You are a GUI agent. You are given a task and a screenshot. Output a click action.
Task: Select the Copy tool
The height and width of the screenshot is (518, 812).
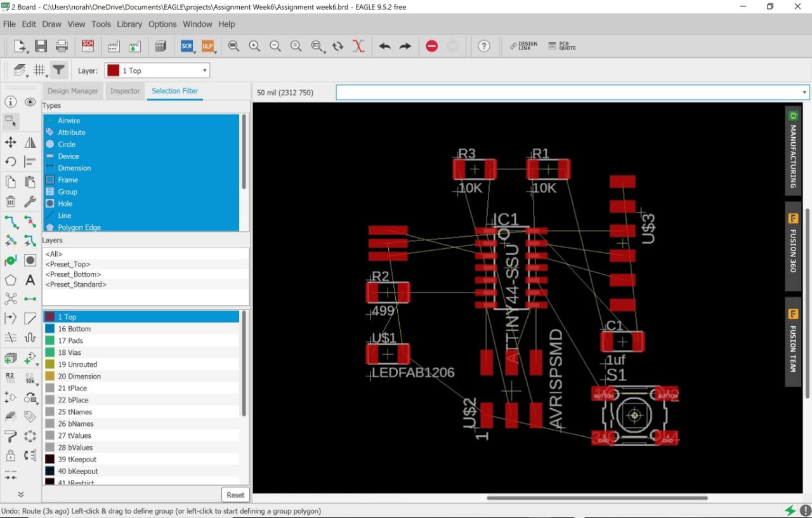click(x=11, y=182)
